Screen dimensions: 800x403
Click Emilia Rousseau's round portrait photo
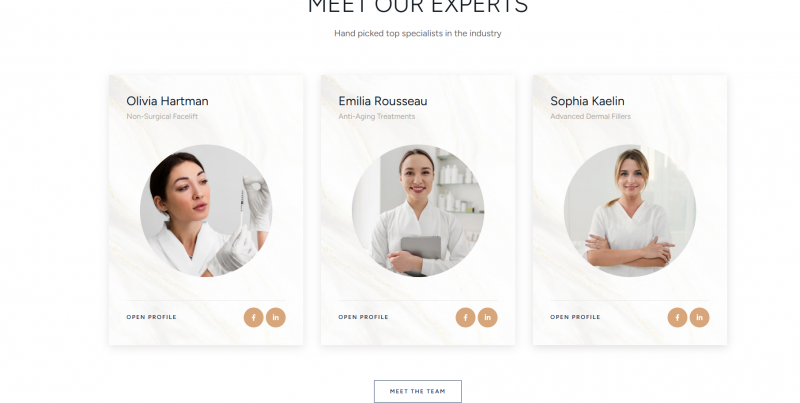click(418, 211)
